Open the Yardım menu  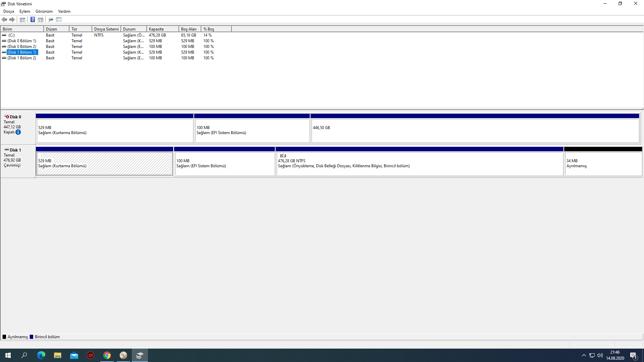pyautogui.click(x=64, y=11)
